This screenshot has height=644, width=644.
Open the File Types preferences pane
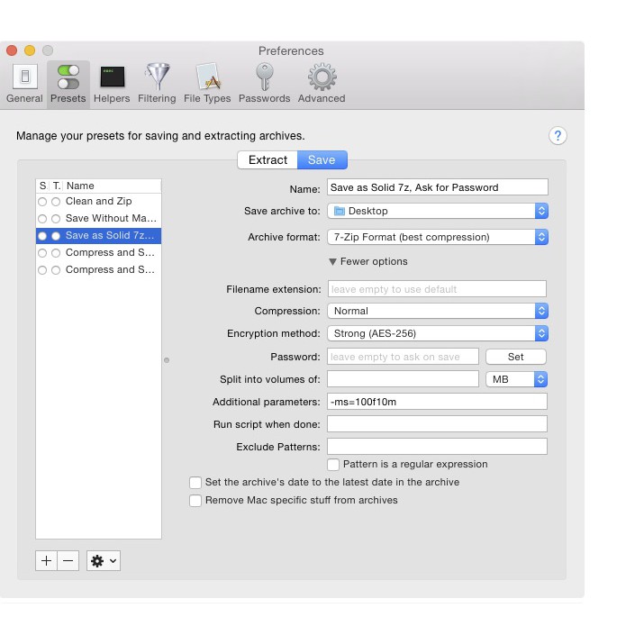coord(207,83)
